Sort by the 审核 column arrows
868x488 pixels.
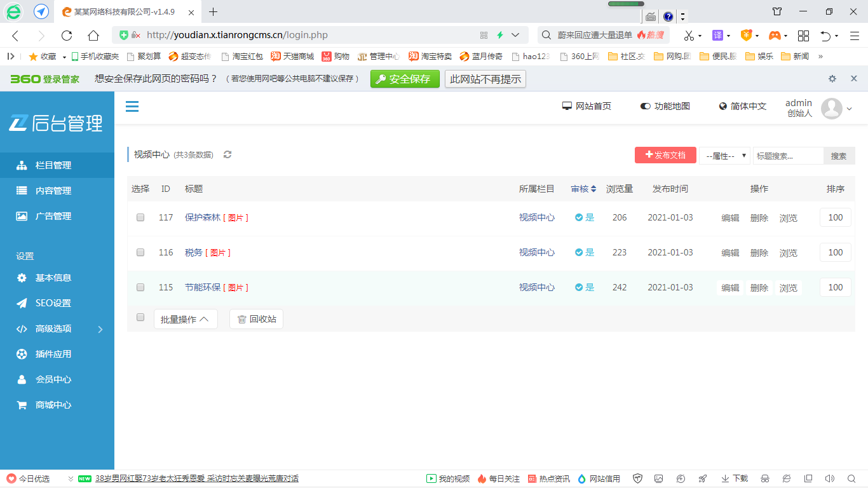pos(593,189)
